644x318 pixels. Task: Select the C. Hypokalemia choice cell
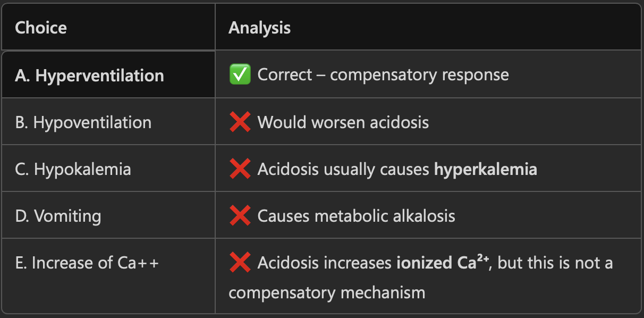[73, 169]
